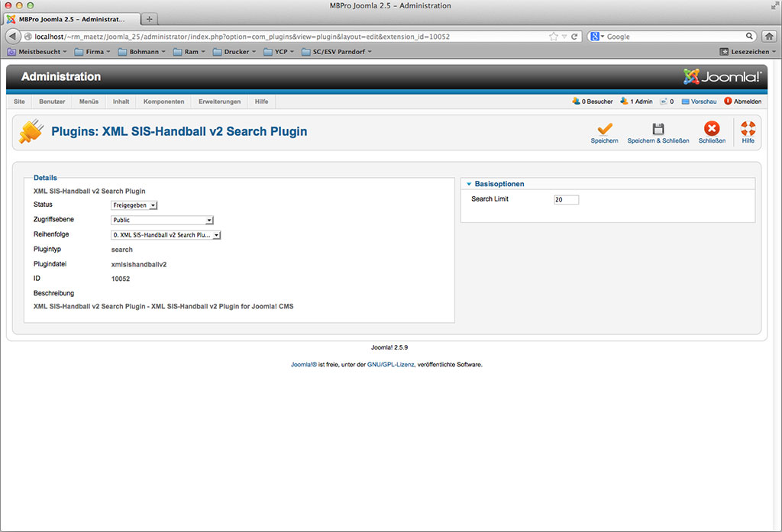Open SC/ESV Parndorf bookmark folder
Screen dimensions: 782x532
(x=337, y=52)
